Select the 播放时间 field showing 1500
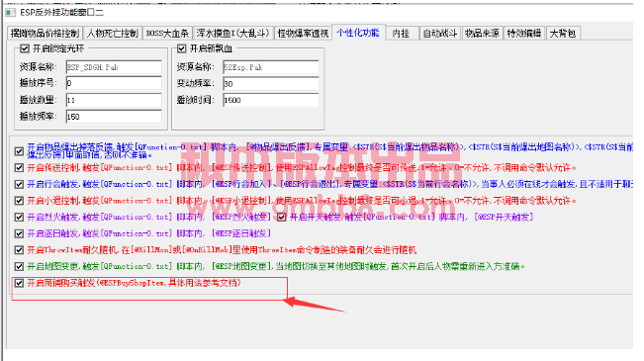 (x=271, y=100)
